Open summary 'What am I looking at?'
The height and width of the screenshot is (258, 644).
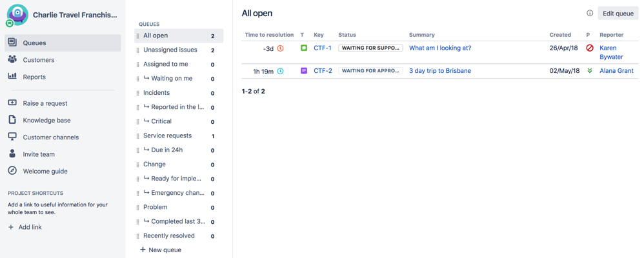coord(440,48)
